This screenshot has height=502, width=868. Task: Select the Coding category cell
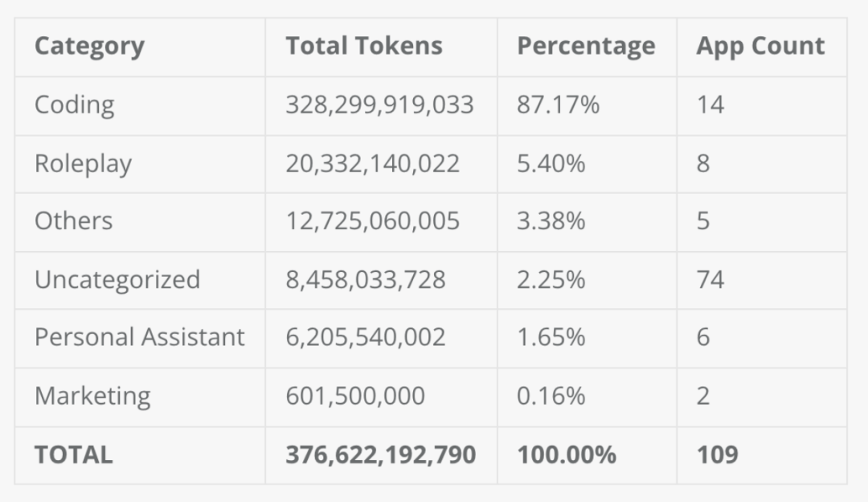[x=74, y=105]
